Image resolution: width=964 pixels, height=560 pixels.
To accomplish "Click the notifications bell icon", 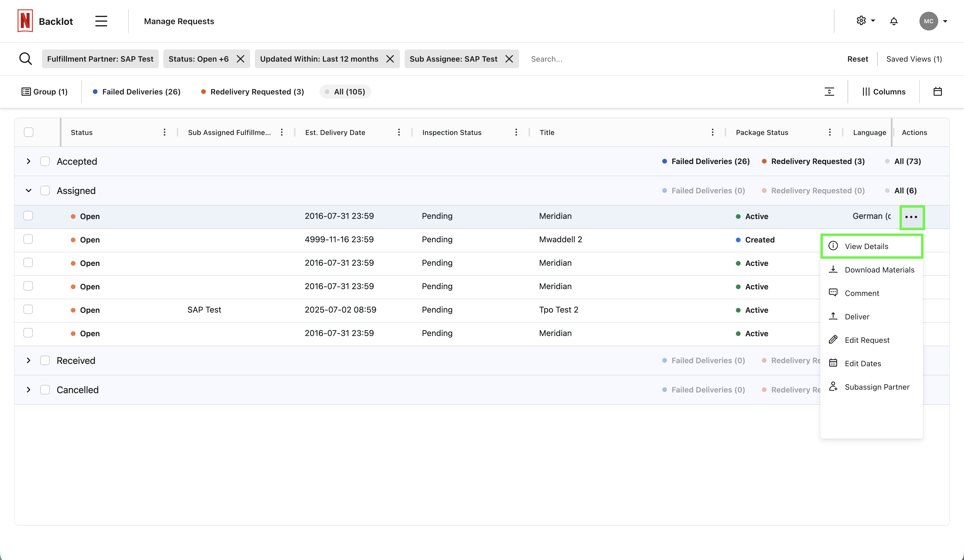I will tap(894, 21).
